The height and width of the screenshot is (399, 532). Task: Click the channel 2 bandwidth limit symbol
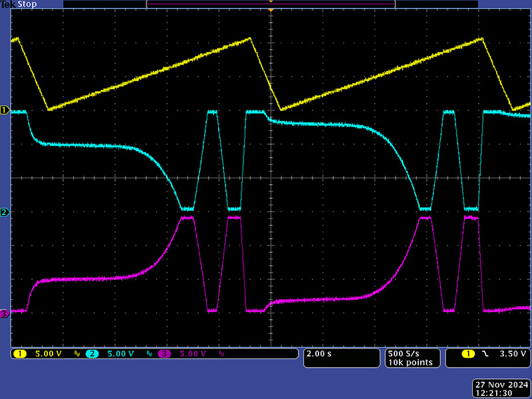pyautogui.click(x=148, y=354)
